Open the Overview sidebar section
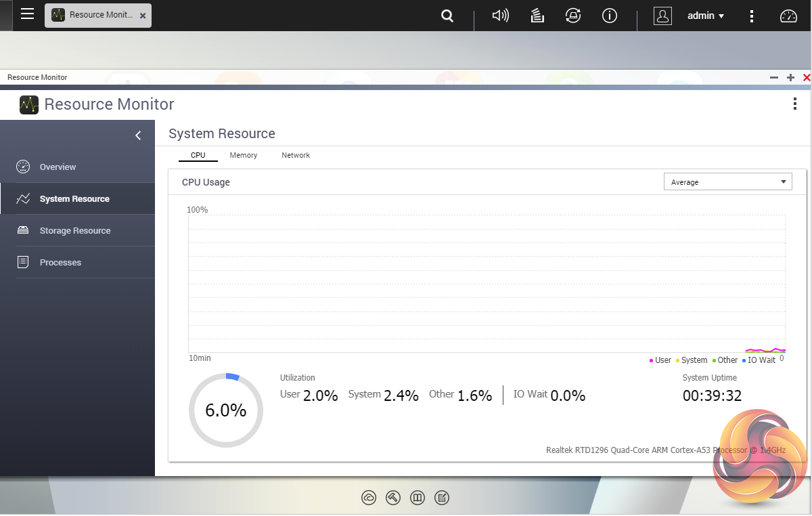The image size is (812, 516). (x=77, y=167)
